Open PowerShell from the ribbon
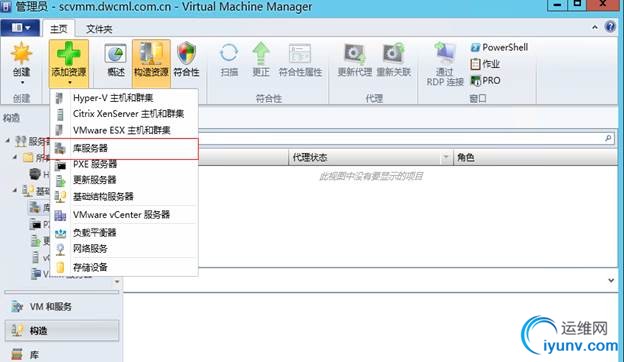624x362 pixels. click(499, 47)
